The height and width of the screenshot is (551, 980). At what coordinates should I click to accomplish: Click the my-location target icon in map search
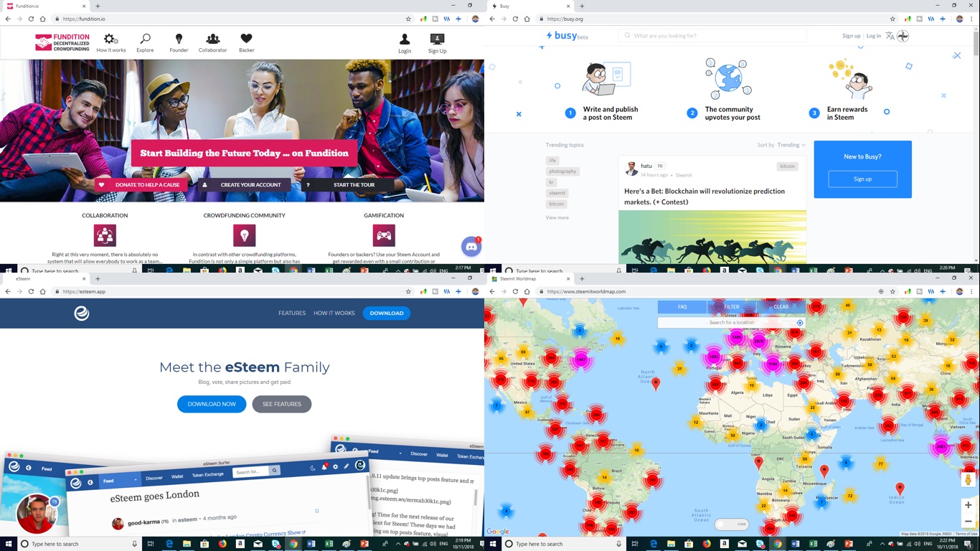tap(800, 323)
